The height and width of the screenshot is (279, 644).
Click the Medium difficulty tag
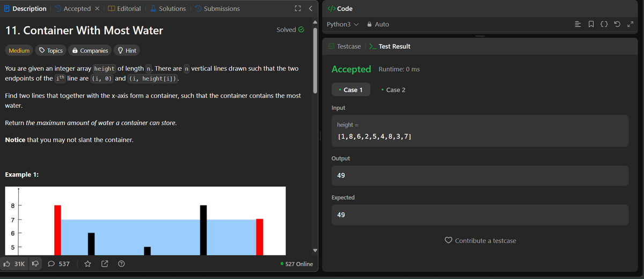[19, 50]
